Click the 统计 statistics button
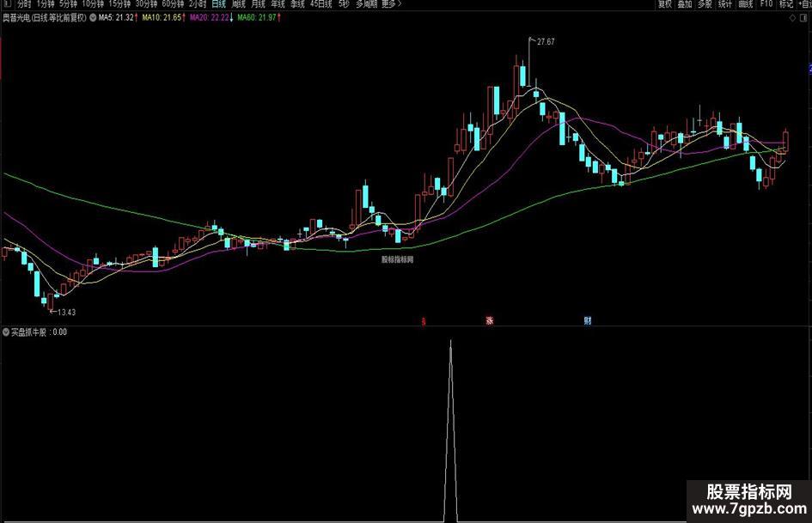The height and width of the screenshot is (523, 812). (725, 3)
